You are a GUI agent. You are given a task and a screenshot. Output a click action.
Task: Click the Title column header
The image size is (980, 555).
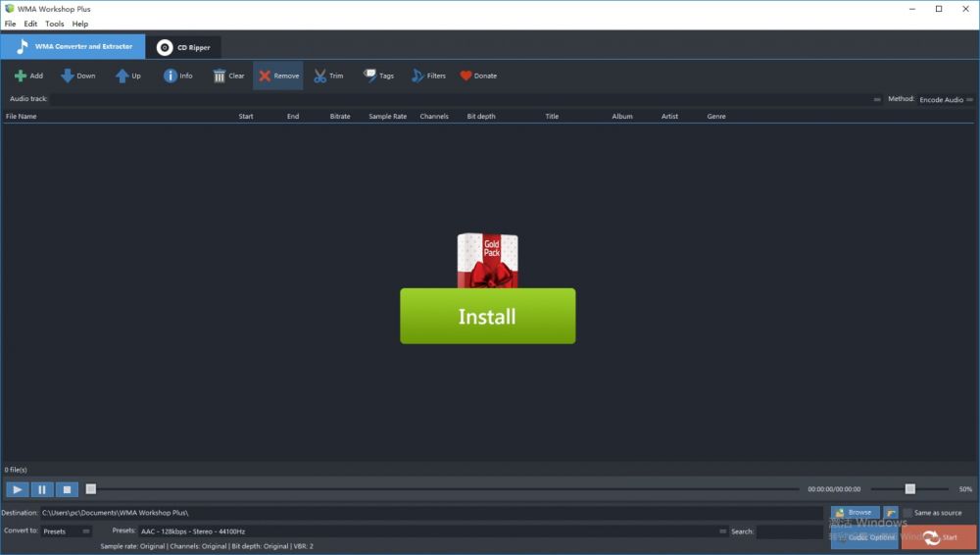(552, 117)
